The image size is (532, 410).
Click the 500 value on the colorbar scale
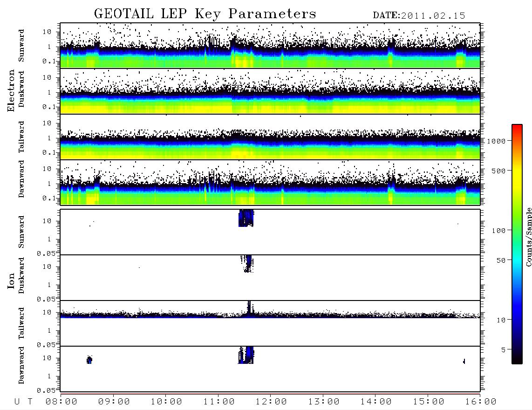click(x=498, y=171)
